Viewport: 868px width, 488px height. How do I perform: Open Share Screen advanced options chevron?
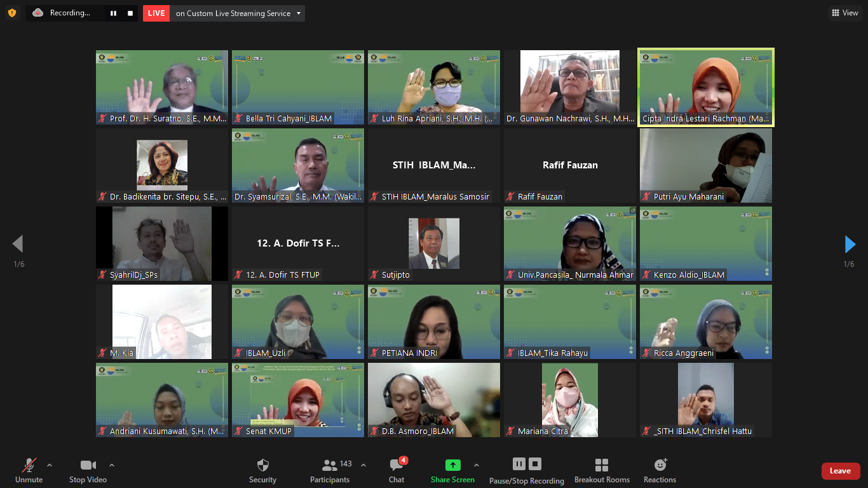[475, 464]
